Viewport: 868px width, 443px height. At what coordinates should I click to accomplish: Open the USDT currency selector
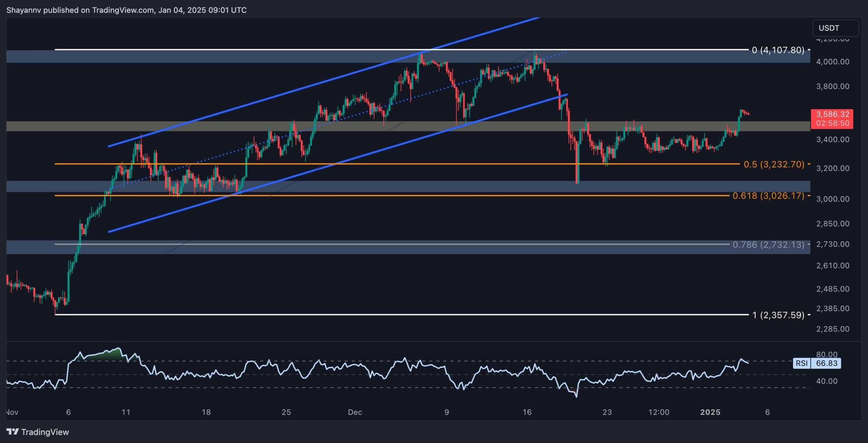829,28
